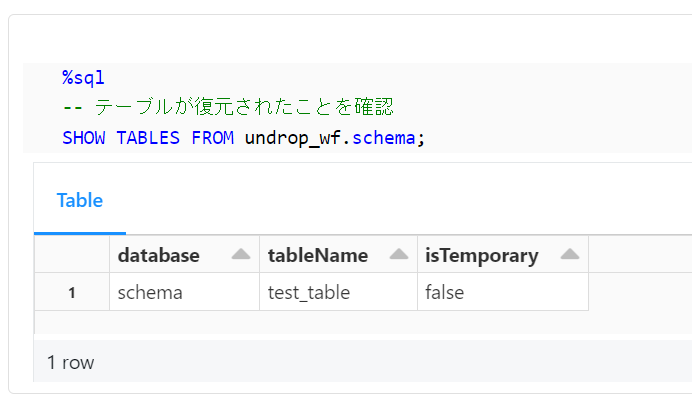Screen dimensions: 692x411
Task: Click undrop_wf in the SQL statement
Action: pyautogui.click(x=293, y=138)
